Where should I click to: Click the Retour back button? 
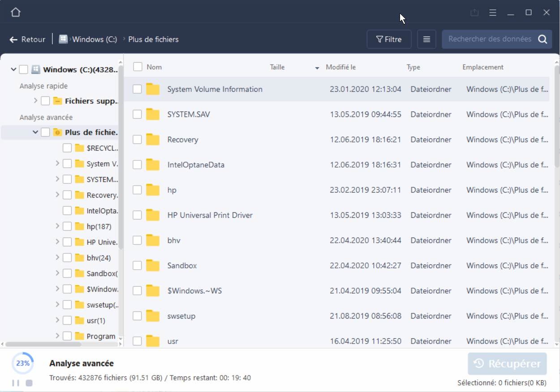coord(27,39)
